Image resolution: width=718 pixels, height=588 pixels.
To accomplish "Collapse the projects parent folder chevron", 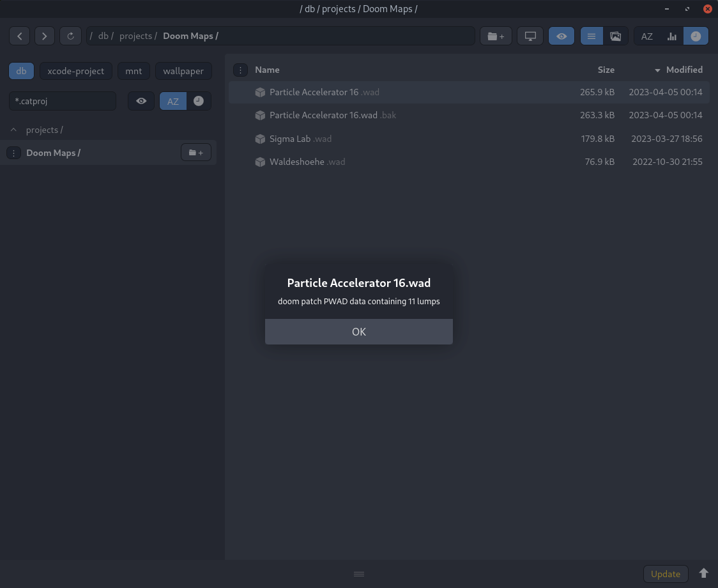I will [14, 130].
